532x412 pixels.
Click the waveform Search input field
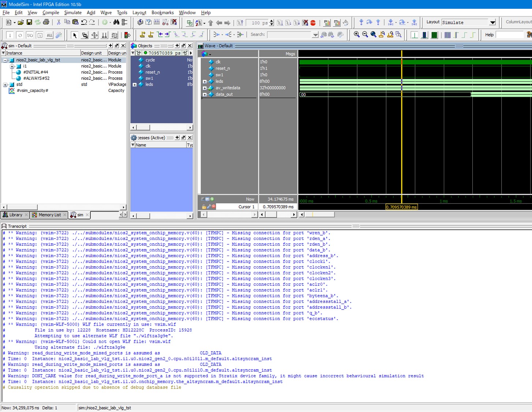pos(289,34)
